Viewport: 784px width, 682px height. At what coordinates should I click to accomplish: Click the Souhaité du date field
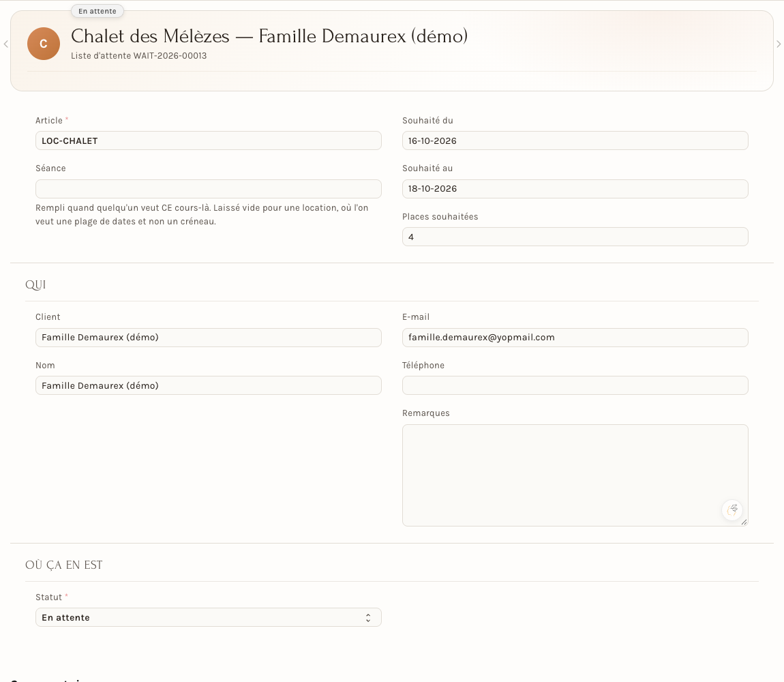[575, 140]
